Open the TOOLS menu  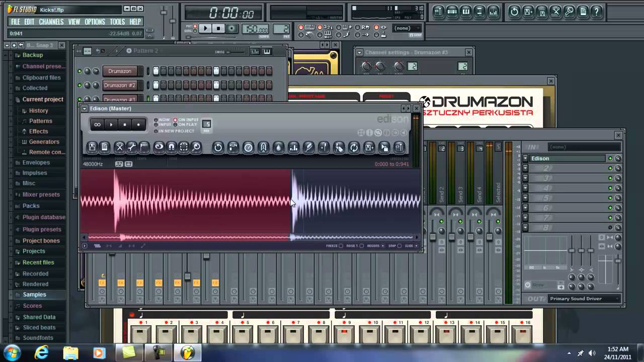tap(117, 22)
